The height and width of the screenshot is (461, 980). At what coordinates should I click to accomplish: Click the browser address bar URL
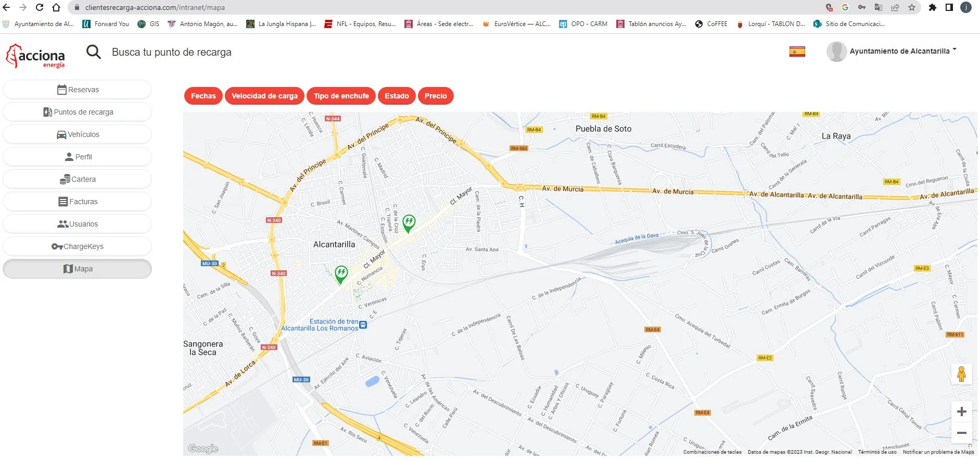pyautogui.click(x=155, y=8)
